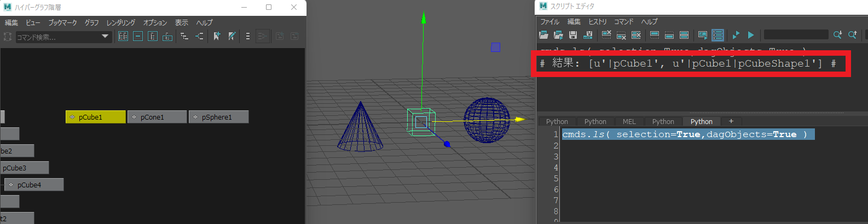Open the ブックマーク menu in Hypergraph
This screenshot has height=224, width=868.
(62, 22)
